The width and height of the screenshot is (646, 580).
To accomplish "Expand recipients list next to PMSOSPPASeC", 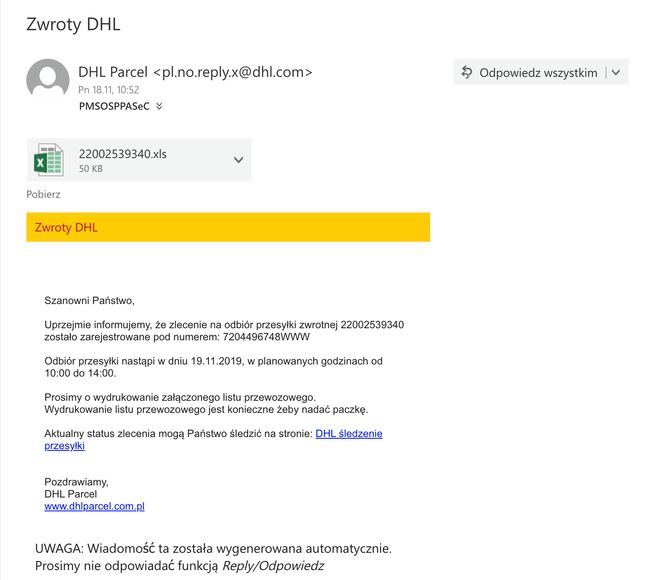I will point(159,106).
